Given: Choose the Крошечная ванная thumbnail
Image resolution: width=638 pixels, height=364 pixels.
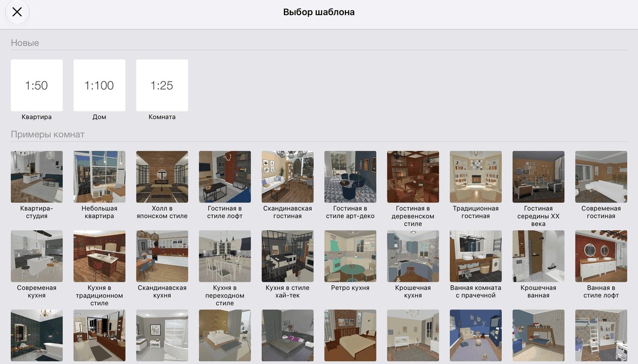Looking at the screenshot, I should [538, 256].
